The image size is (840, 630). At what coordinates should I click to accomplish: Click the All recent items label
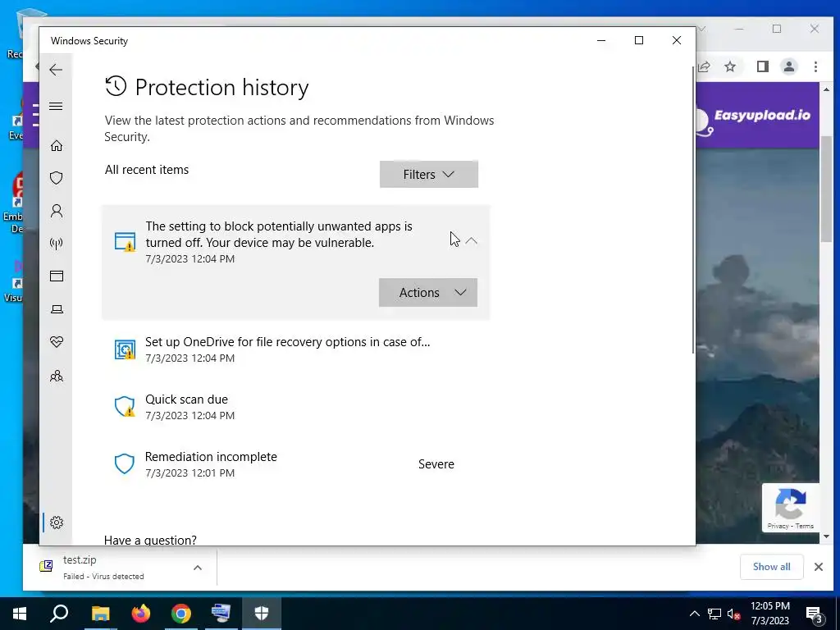147,170
